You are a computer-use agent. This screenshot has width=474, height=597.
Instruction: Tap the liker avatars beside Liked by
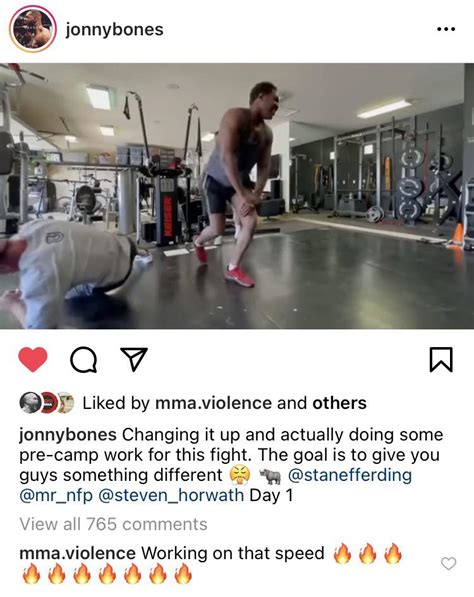[46, 403]
